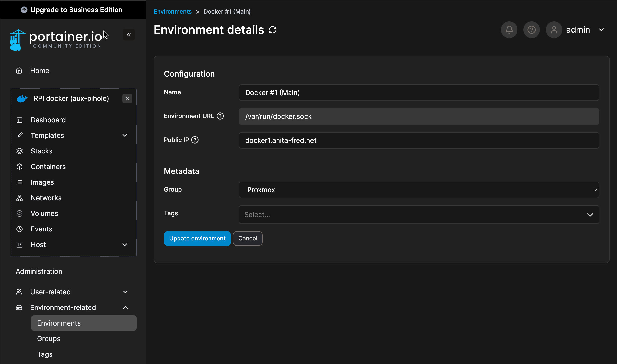The width and height of the screenshot is (617, 364).
Task: Click the Cancel button
Action: click(x=248, y=239)
